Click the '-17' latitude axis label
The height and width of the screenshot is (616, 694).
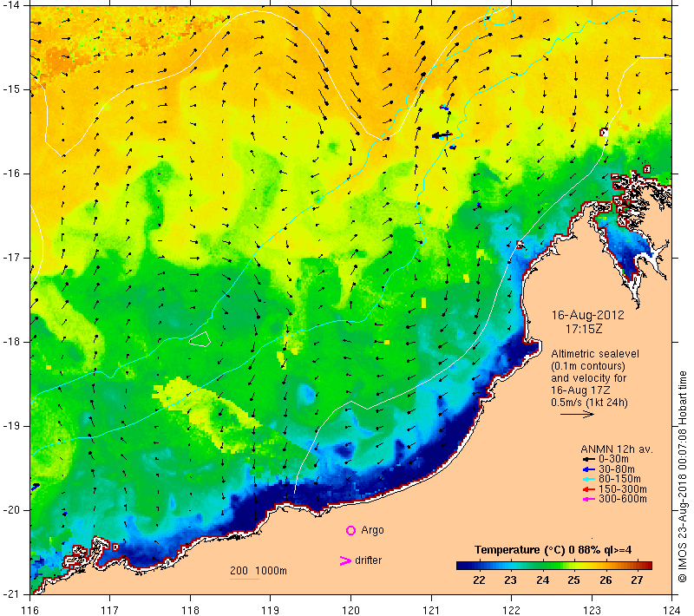point(11,258)
